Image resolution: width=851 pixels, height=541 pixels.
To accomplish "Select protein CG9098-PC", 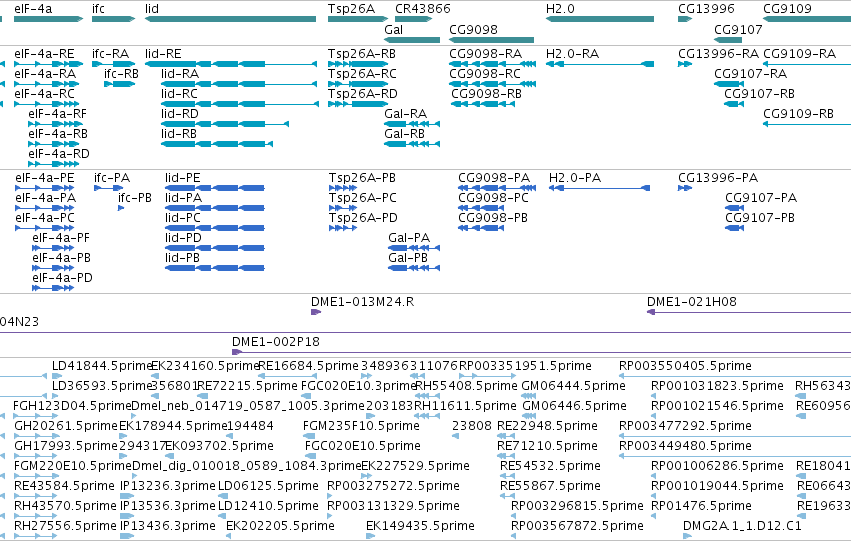I will 481,208.
